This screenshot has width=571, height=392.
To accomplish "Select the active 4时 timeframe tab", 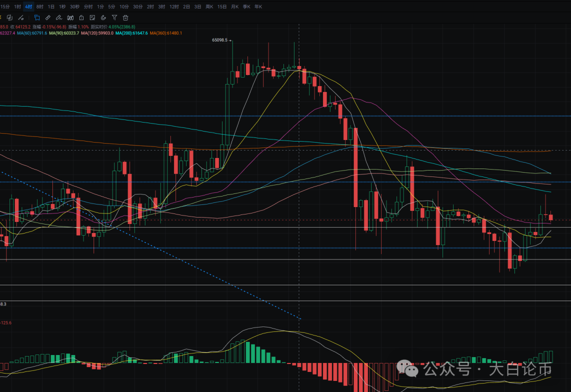I will tap(29, 6).
